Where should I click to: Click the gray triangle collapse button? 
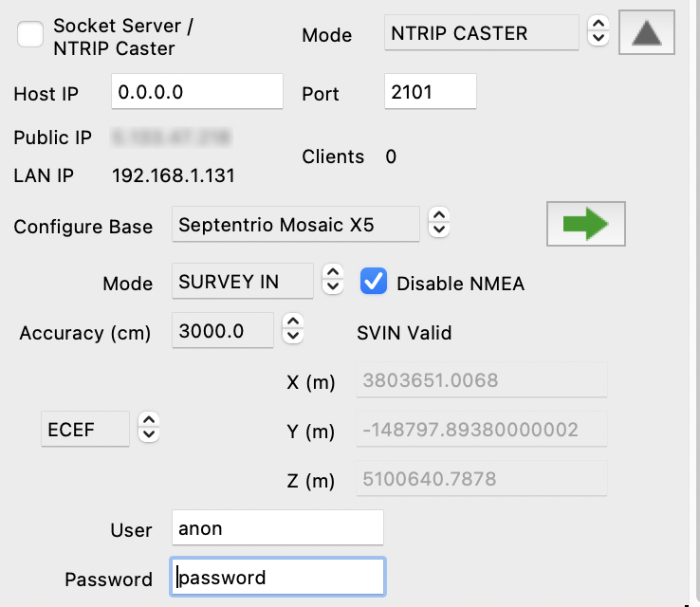[x=647, y=33]
